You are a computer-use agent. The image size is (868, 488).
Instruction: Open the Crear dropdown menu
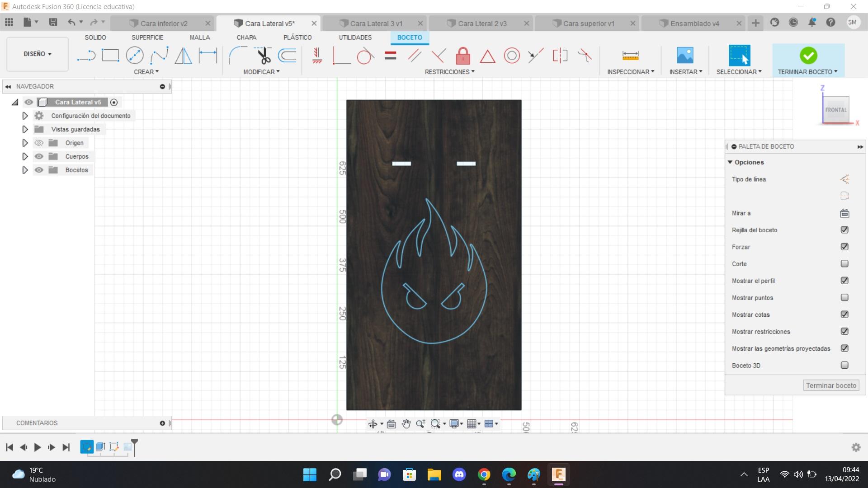pos(146,71)
